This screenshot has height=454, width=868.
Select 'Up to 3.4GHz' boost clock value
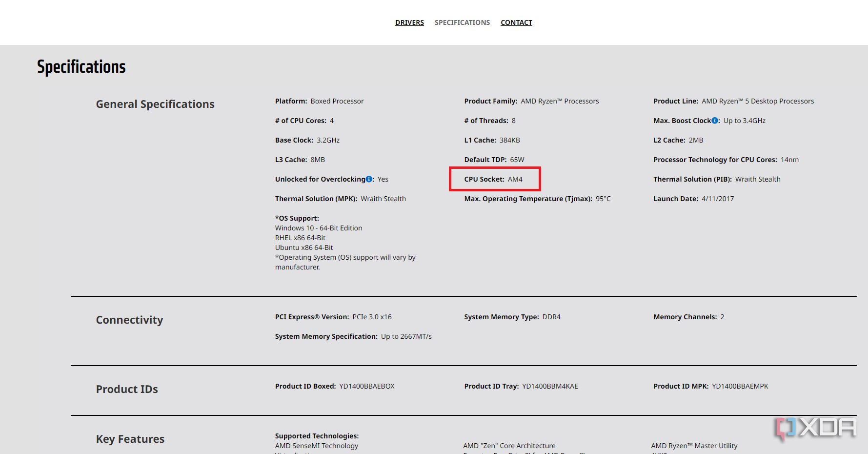tap(745, 121)
